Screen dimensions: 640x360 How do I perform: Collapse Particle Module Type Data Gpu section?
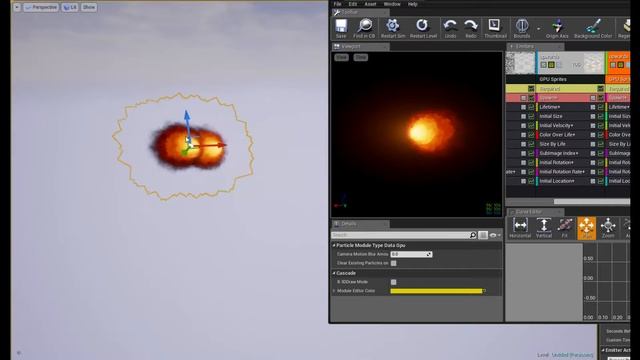tap(334, 245)
